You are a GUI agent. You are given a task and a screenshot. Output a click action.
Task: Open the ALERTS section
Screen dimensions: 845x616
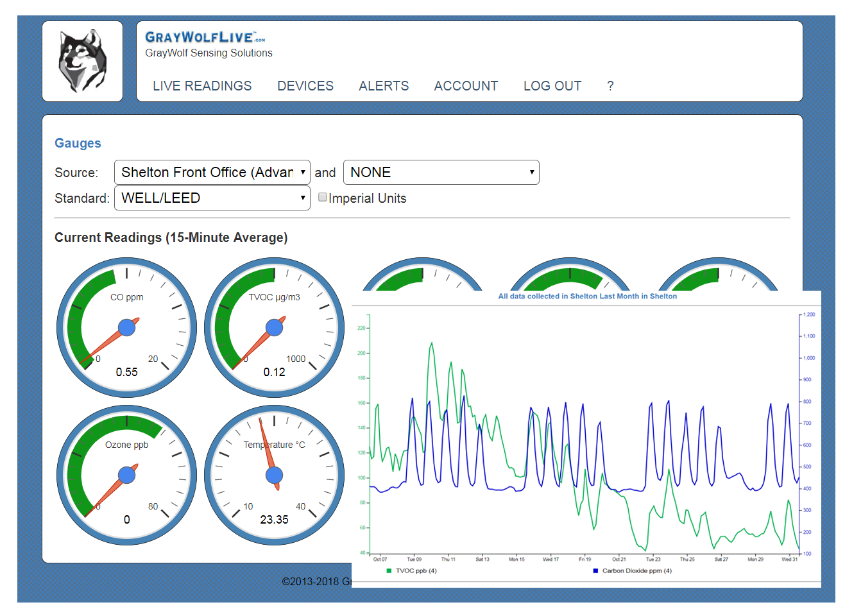(x=384, y=86)
